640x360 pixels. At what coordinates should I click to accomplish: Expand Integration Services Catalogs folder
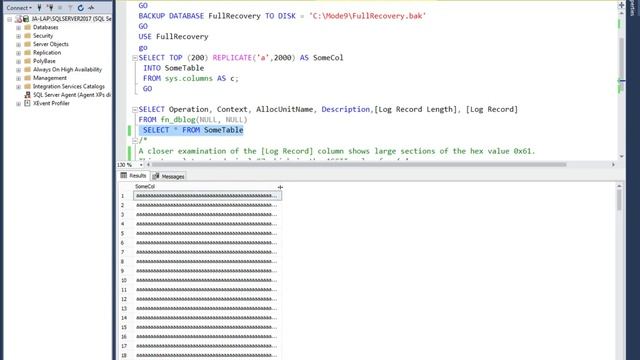coord(18,87)
